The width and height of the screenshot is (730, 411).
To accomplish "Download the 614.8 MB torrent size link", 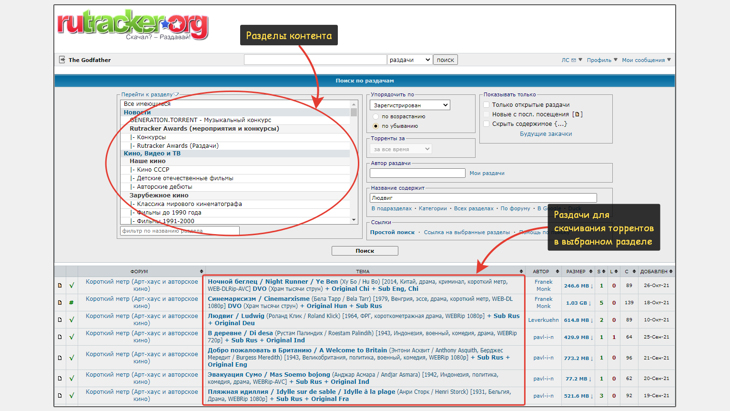I will (578, 320).
